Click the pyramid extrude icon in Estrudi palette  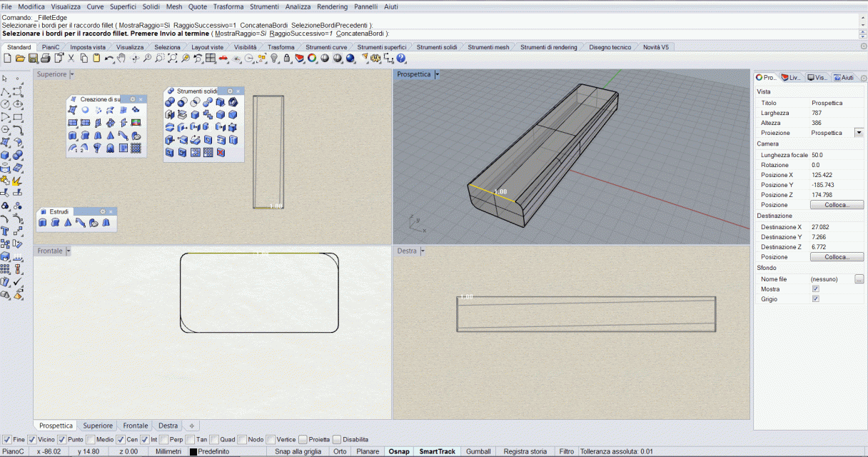pos(68,223)
